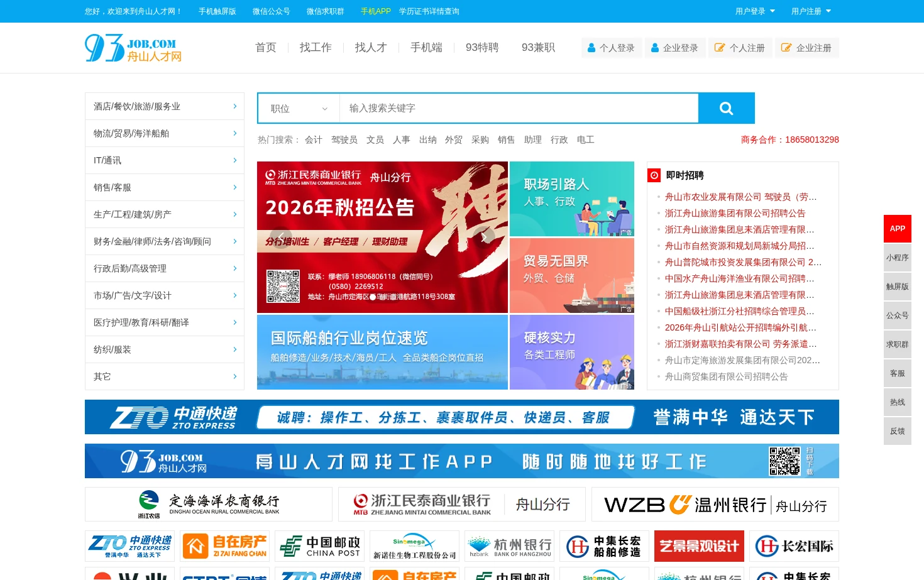
Task: Open the 浙江民泰商业银行 舟山分行 logo banner
Action: (462, 505)
